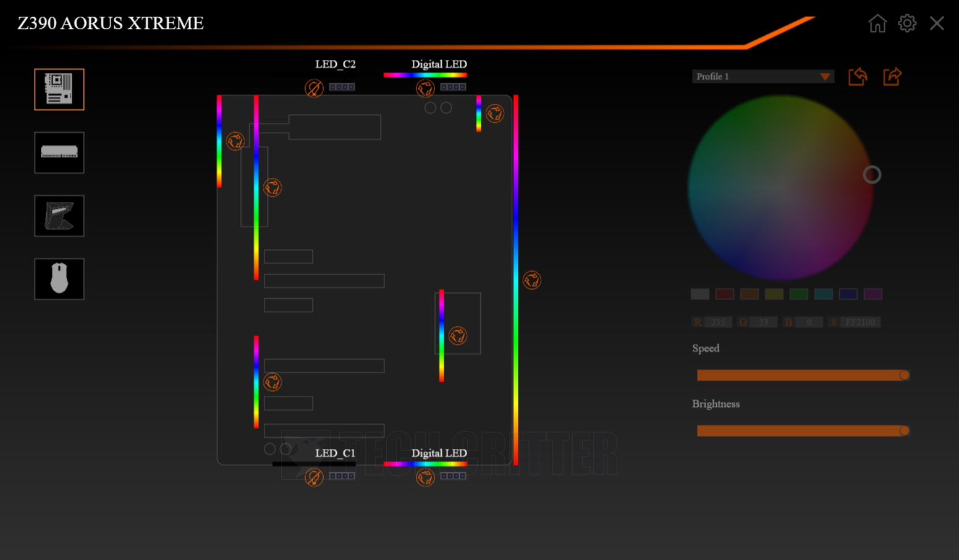Click the top Digital LED label
The width and height of the screenshot is (959, 560).
pyautogui.click(x=439, y=64)
